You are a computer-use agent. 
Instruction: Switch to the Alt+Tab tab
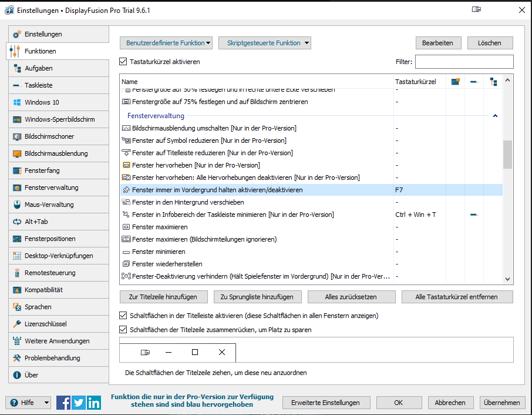tap(58, 222)
